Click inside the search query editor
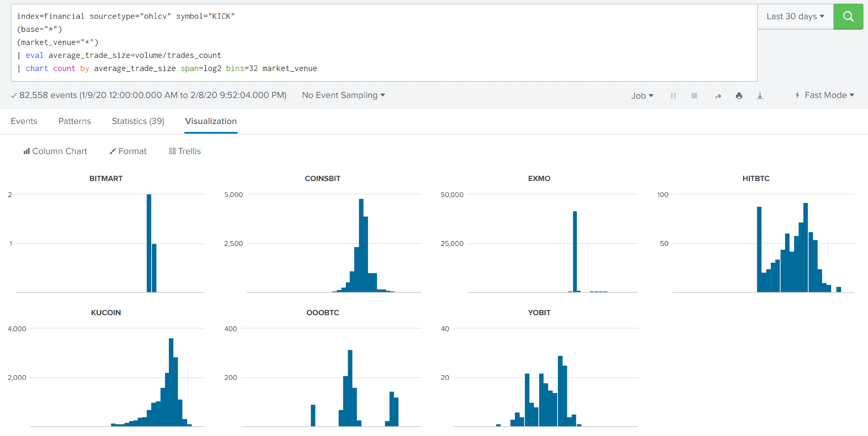This screenshot has height=436, width=868. [x=384, y=43]
